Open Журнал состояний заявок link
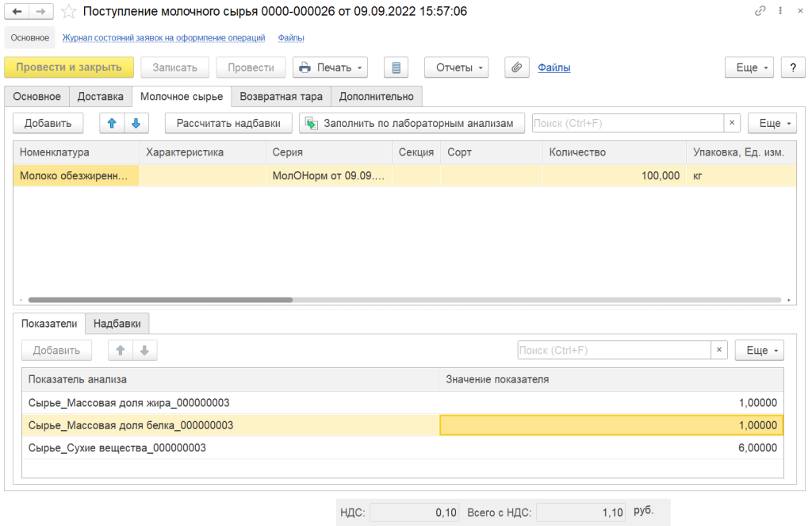The width and height of the screenshot is (812, 526). [163, 38]
